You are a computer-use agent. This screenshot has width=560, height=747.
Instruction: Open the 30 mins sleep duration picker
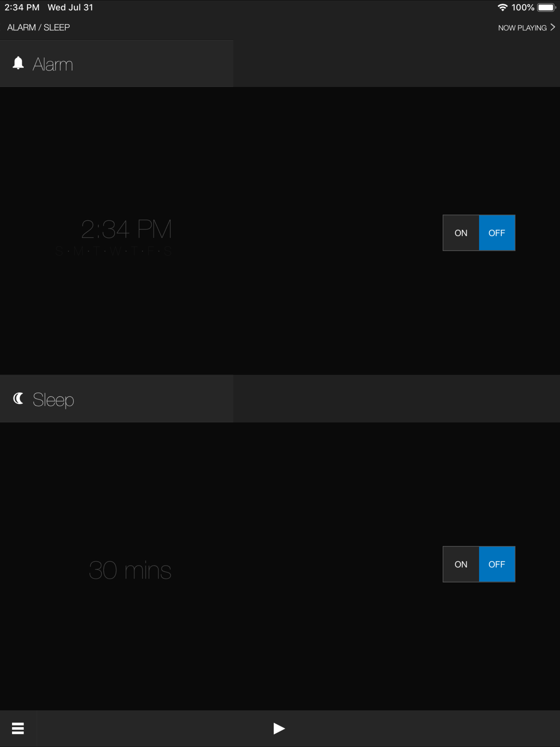[130, 570]
